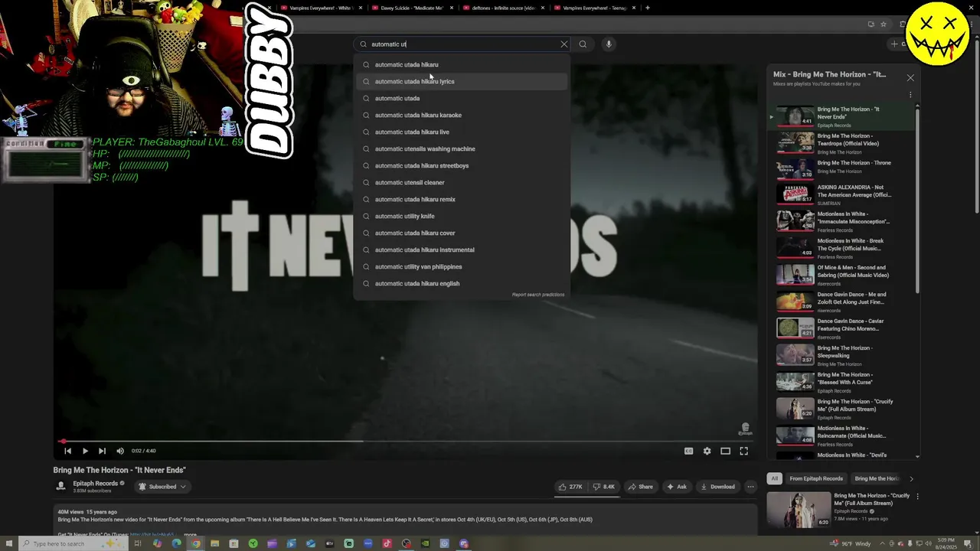Select suggestion automatic utility van philippines
Image resolution: width=980 pixels, height=551 pixels.
(462, 267)
